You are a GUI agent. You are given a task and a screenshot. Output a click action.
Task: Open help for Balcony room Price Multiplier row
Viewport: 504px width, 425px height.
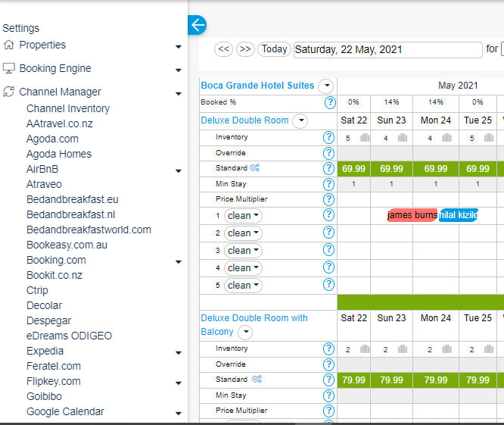tap(328, 411)
